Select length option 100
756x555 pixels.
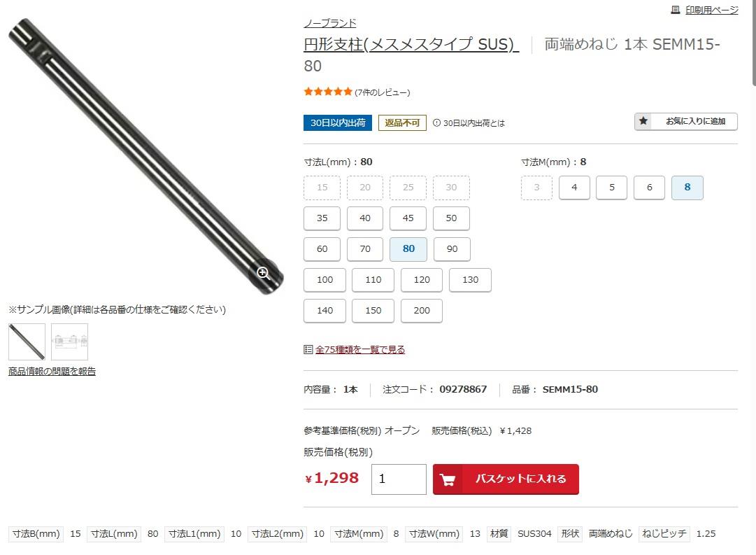(x=324, y=280)
